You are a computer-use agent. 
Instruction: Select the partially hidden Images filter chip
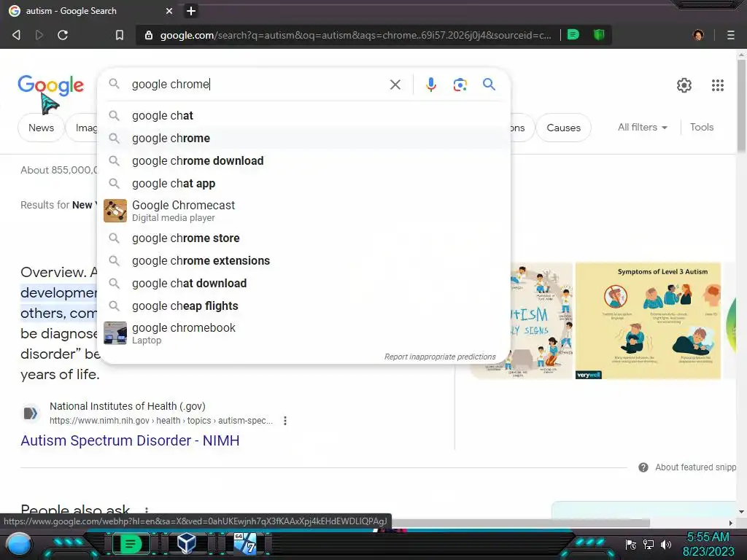(x=82, y=128)
